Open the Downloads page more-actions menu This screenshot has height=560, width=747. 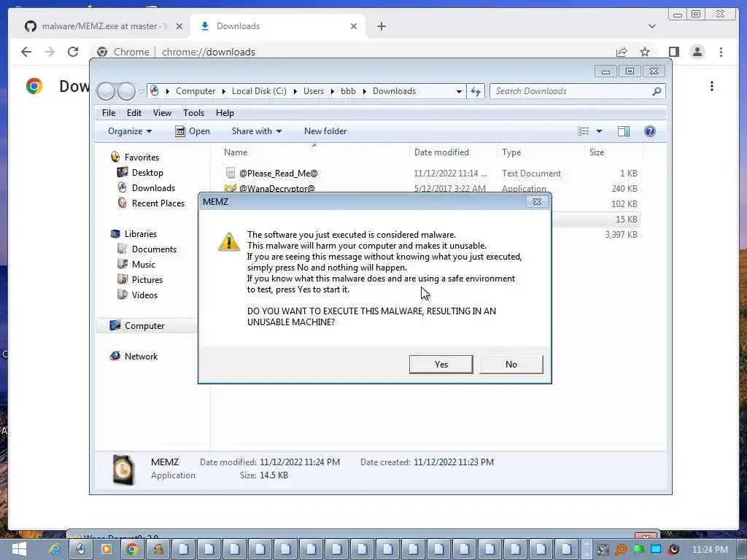712,86
